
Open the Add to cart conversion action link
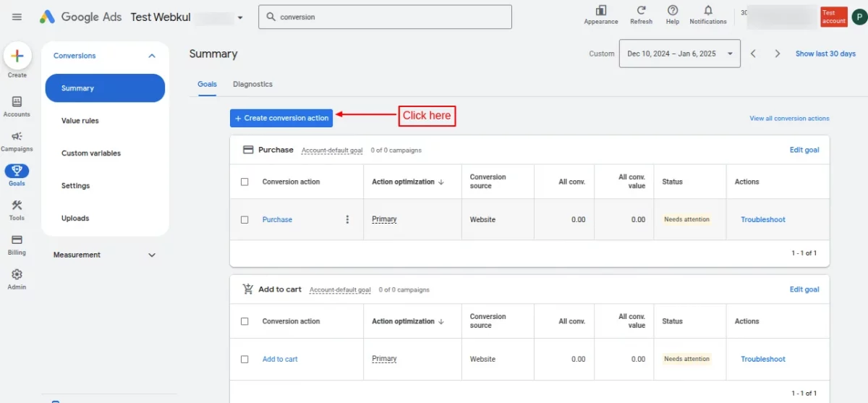point(280,359)
